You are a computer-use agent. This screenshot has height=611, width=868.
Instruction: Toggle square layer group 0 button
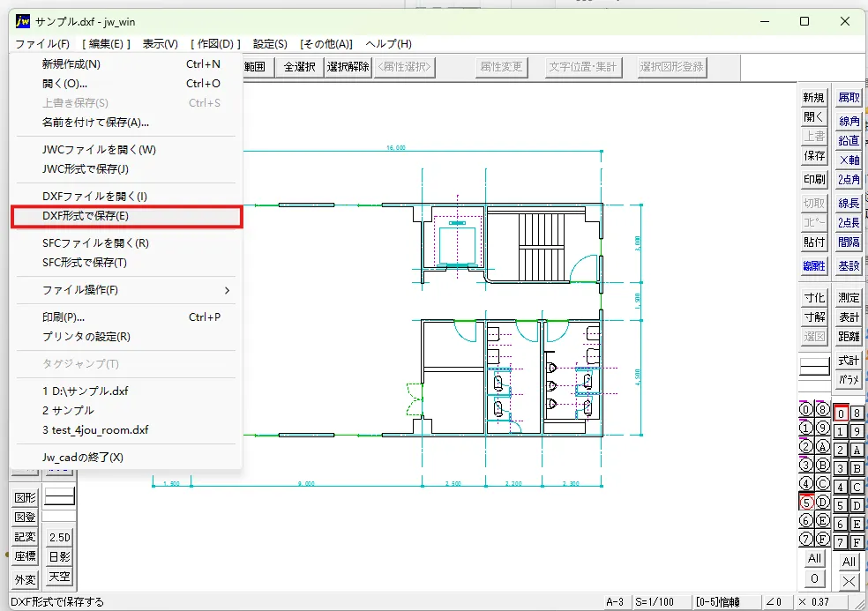coord(841,413)
